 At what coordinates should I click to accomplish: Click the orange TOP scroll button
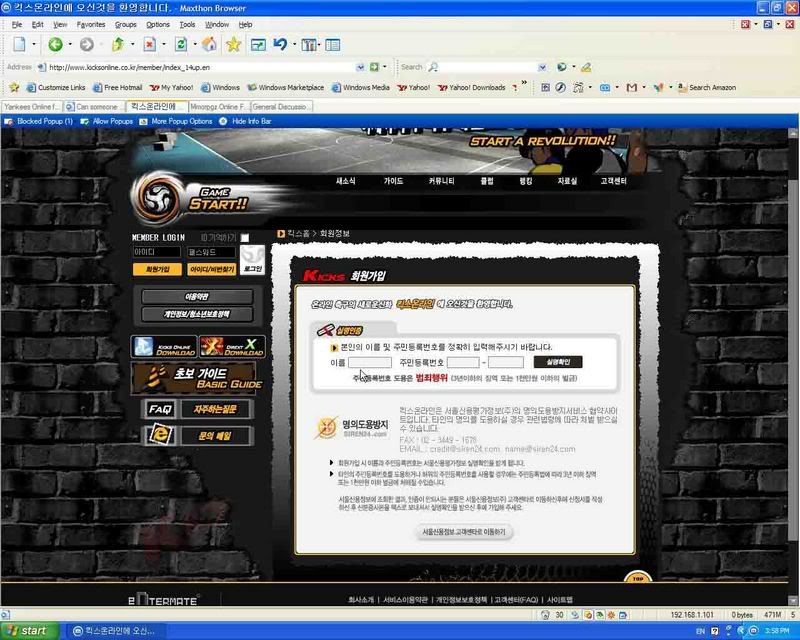pos(636,579)
